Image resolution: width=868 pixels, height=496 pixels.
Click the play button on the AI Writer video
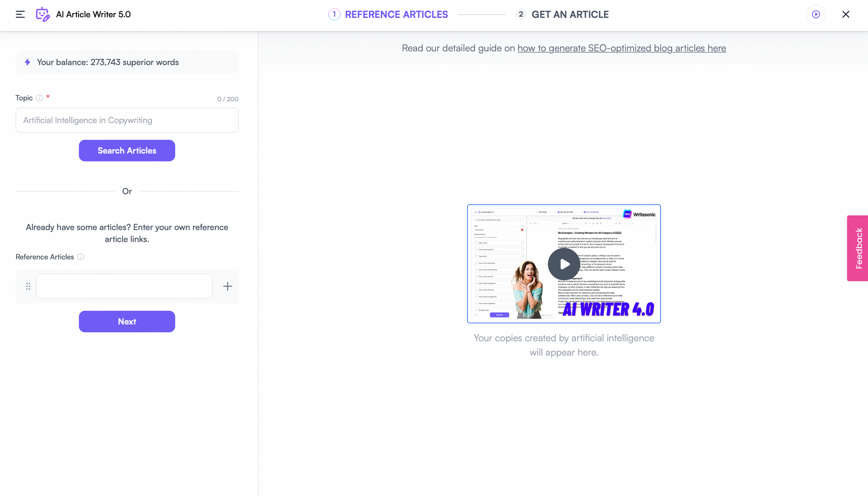click(x=563, y=263)
